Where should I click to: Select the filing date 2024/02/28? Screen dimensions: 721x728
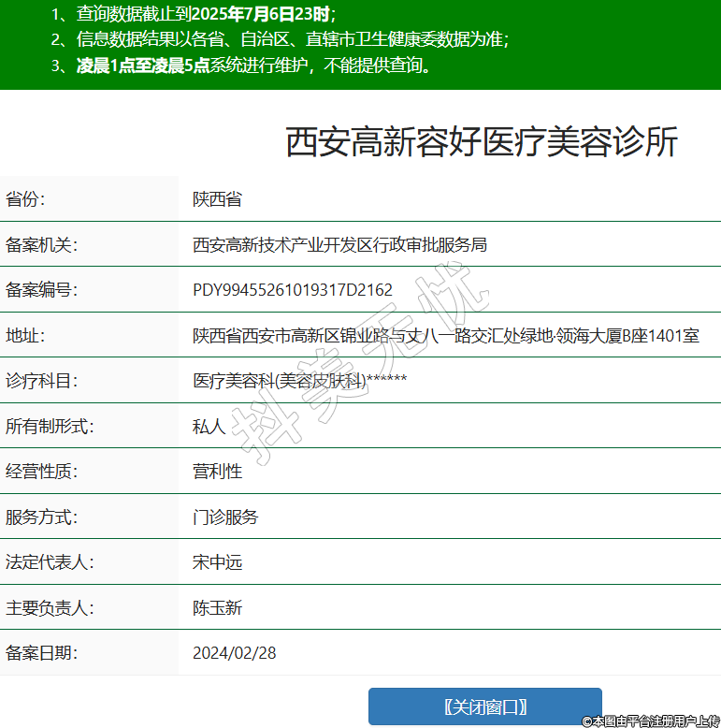235,652
